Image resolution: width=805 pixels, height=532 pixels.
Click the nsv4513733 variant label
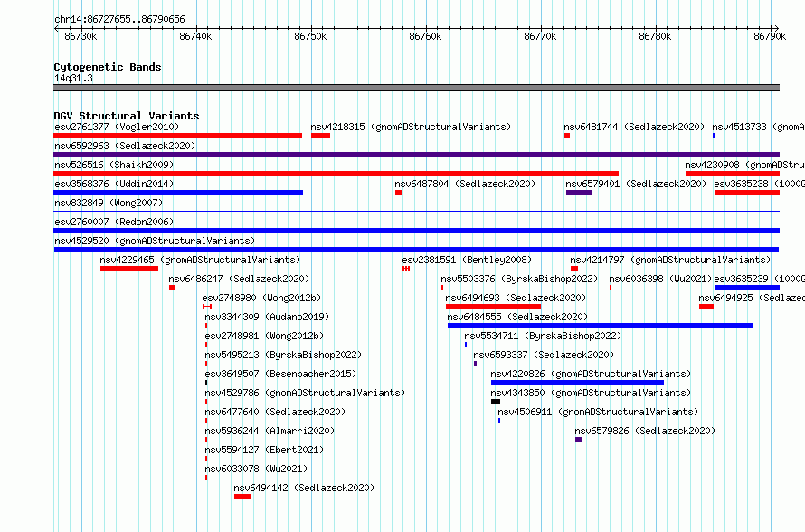[758, 127]
